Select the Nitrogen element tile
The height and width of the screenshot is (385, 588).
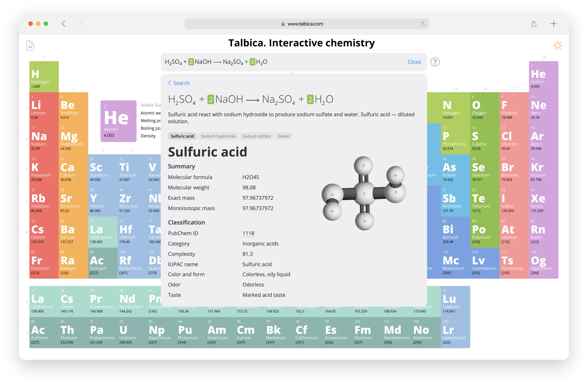(x=455, y=108)
